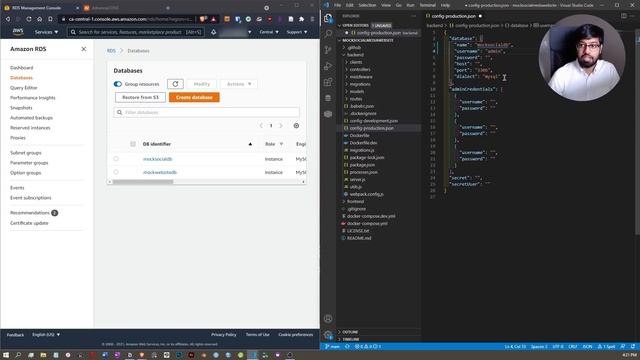The width and height of the screenshot is (640, 360).
Task: Click the Restore from S3 button
Action: pyautogui.click(x=140, y=98)
